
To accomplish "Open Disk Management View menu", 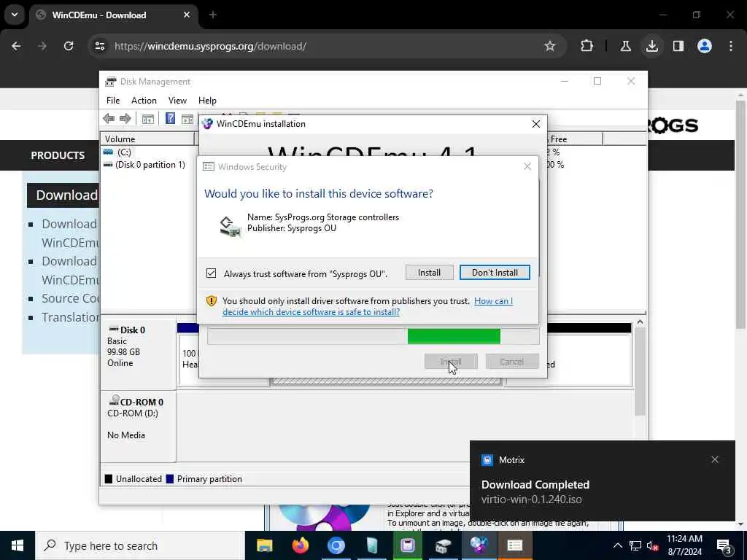I will [177, 101].
